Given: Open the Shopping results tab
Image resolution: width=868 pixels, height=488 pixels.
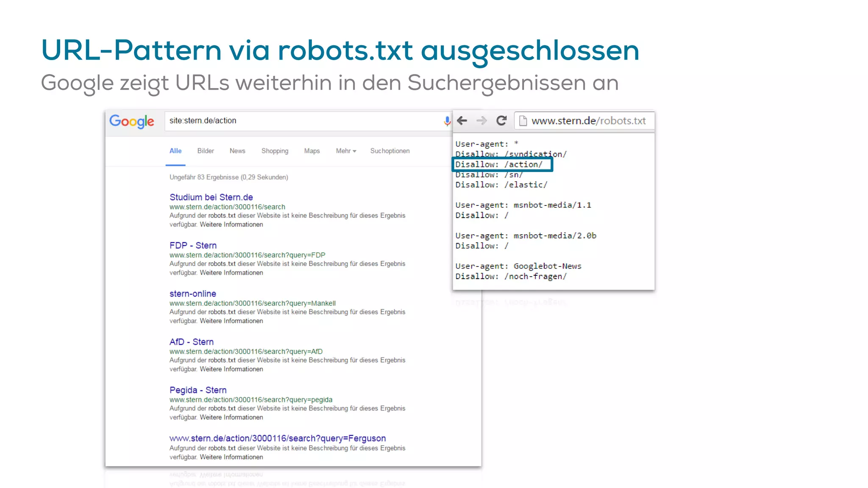Looking at the screenshot, I should tap(275, 151).
